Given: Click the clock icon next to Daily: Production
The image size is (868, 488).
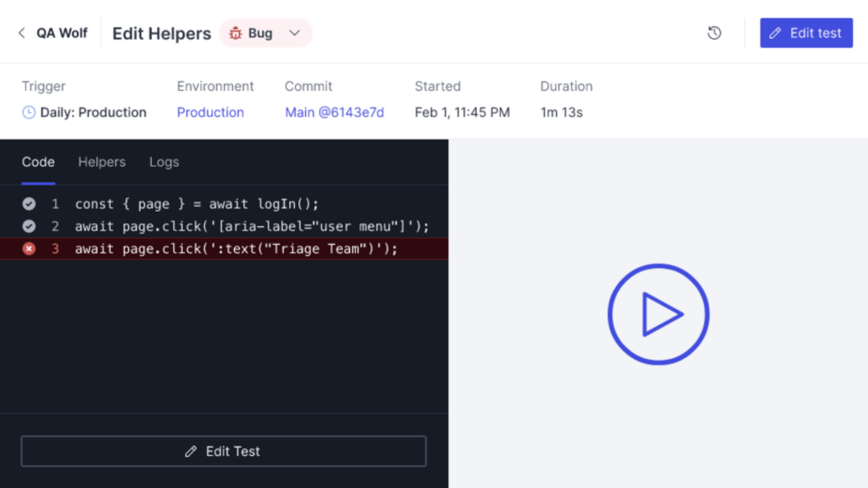Looking at the screenshot, I should 29,113.
